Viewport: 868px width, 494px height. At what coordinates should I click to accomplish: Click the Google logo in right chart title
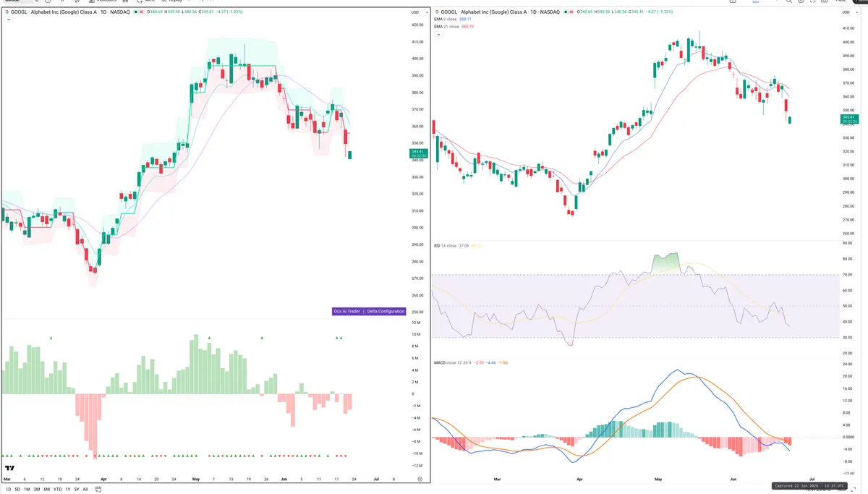coord(436,12)
